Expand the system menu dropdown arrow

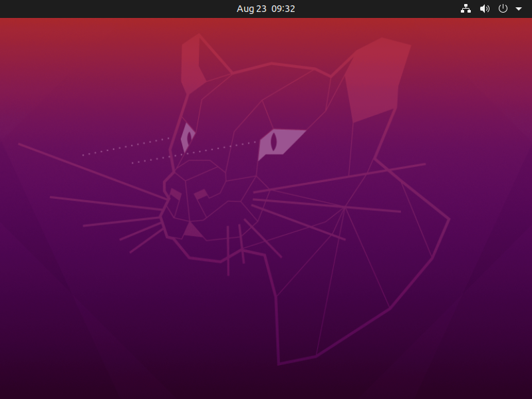click(519, 9)
